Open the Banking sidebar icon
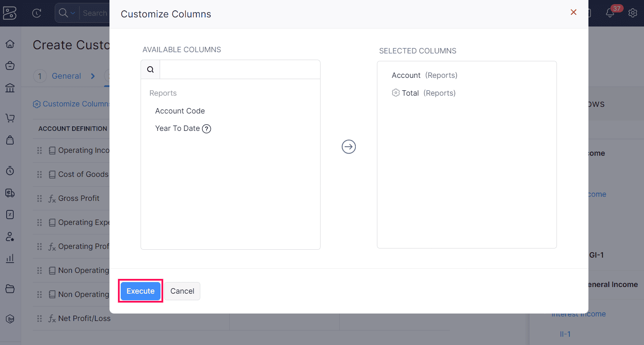Image resolution: width=644 pixels, height=345 pixels. coord(10,88)
